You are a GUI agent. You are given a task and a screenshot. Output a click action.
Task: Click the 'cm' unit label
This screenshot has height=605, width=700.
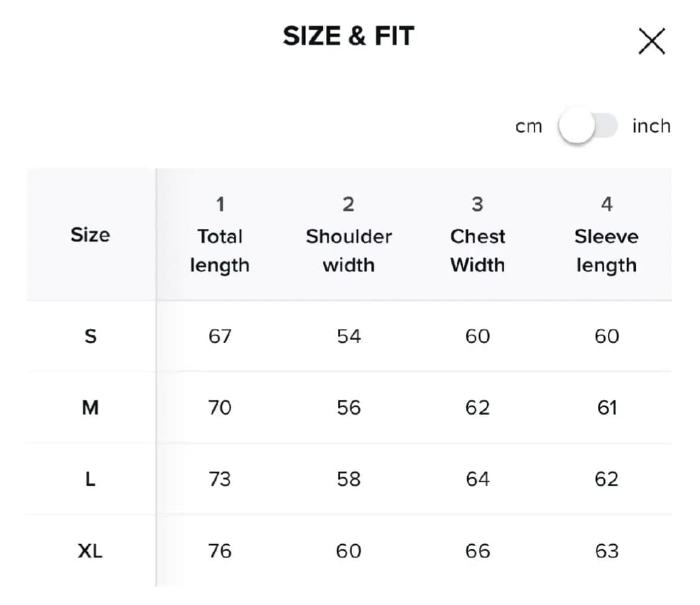coord(529,126)
